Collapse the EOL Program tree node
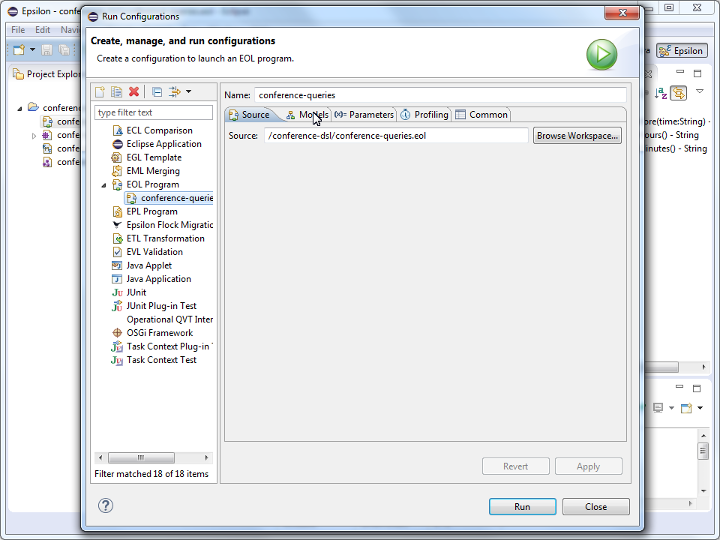 (x=104, y=185)
